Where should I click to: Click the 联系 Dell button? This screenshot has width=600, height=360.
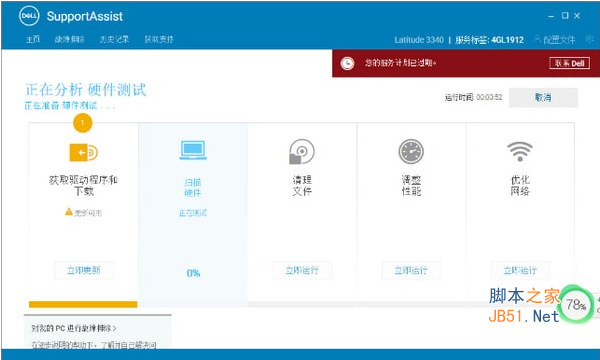569,63
